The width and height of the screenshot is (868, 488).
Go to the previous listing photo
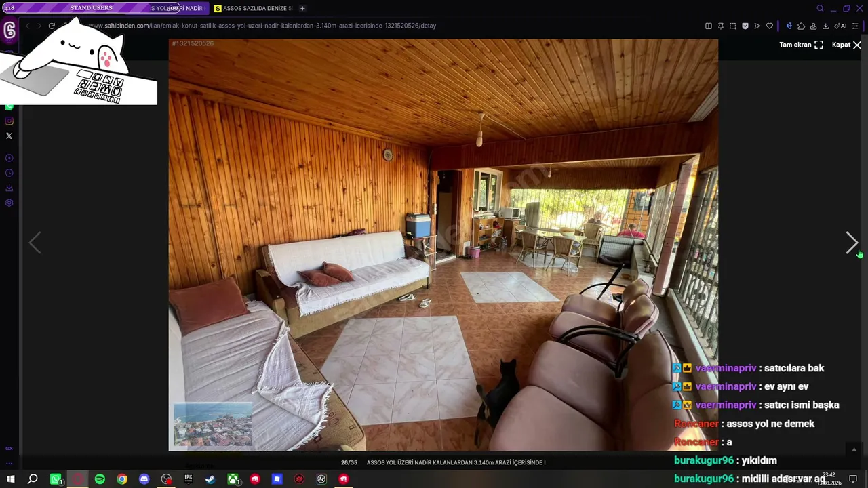pos(35,243)
